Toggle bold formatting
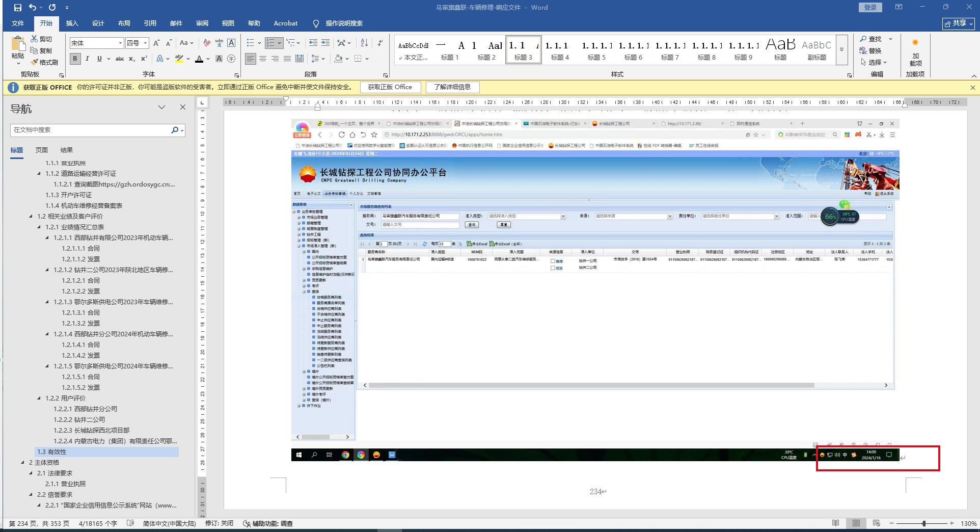Viewport: 980px width, 532px height. point(75,59)
